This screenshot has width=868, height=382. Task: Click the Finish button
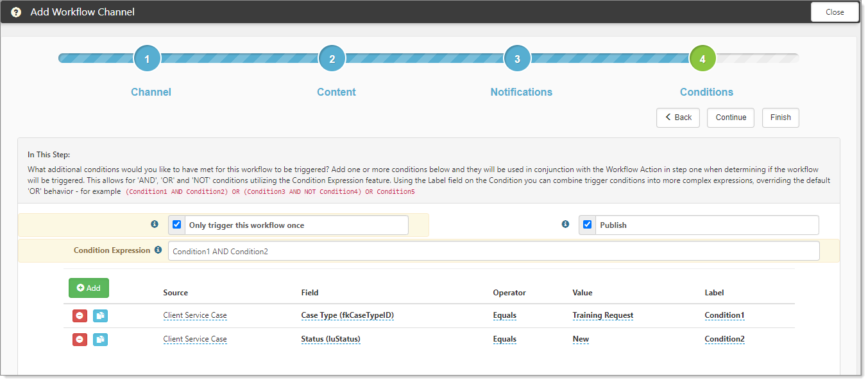click(780, 117)
